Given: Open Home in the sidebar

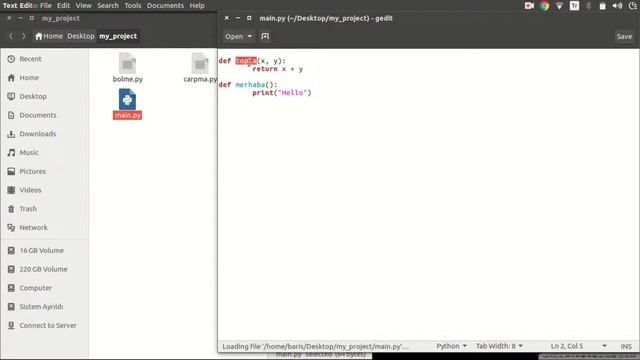Looking at the screenshot, I should [x=29, y=78].
